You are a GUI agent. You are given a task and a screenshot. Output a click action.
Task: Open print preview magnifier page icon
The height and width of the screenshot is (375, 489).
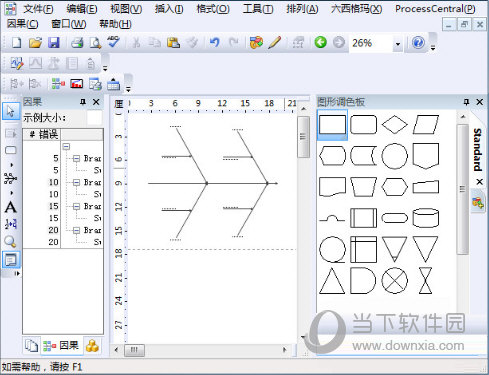[95, 43]
